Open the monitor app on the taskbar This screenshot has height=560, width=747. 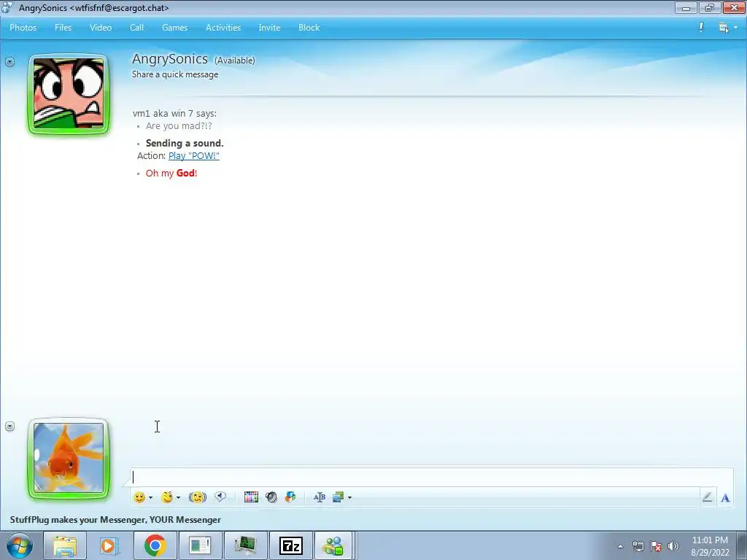245,545
